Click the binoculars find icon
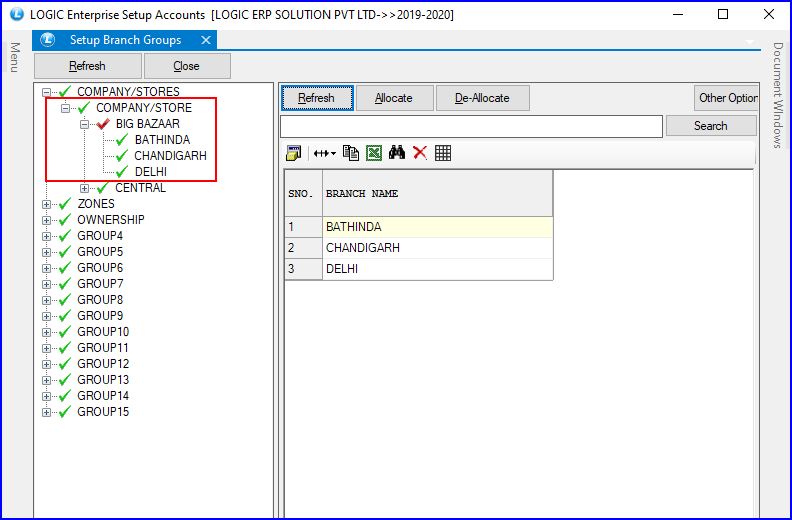The width and height of the screenshot is (792, 520). 397,153
